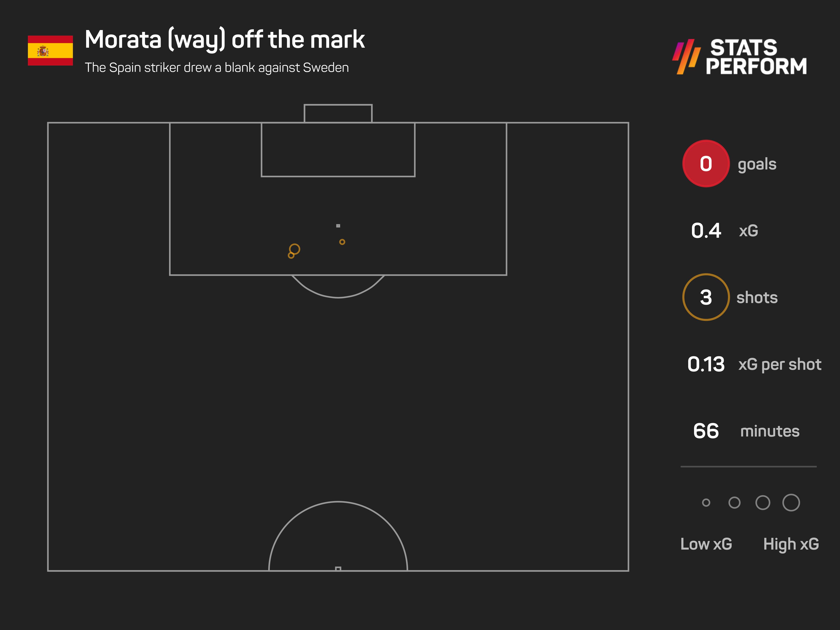Viewport: 840px width, 630px height.
Task: Click the third xG legend circle
Action: click(x=763, y=502)
